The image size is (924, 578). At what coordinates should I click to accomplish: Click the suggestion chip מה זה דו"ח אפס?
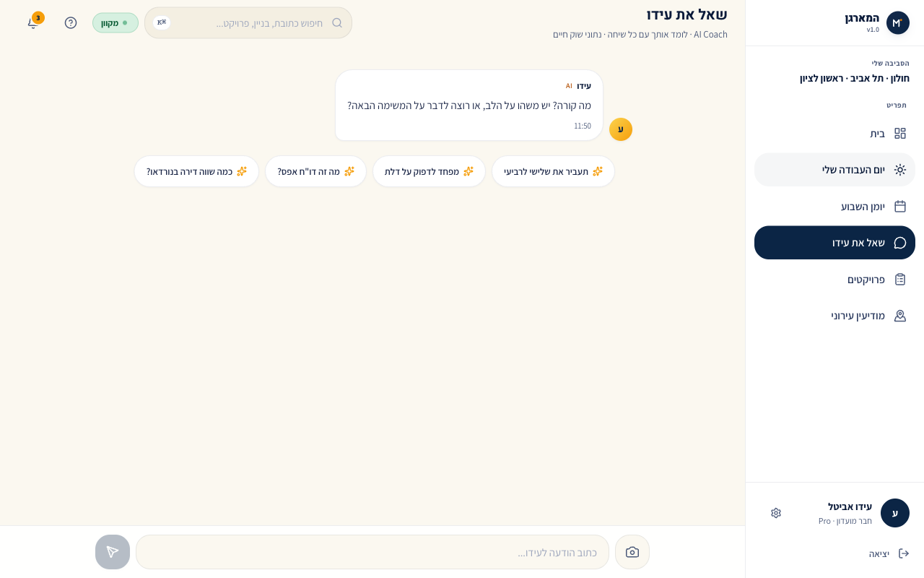[316, 171]
